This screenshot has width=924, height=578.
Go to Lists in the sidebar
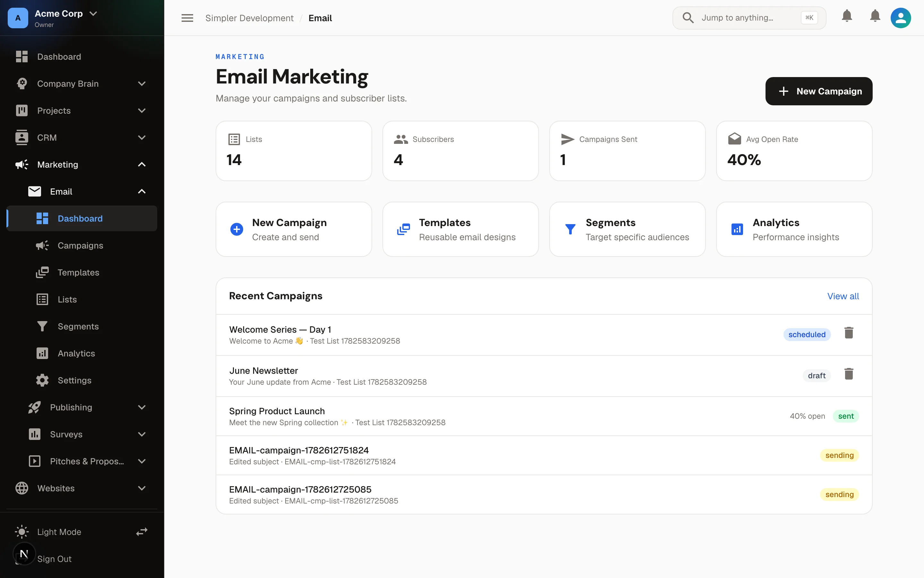82,299
